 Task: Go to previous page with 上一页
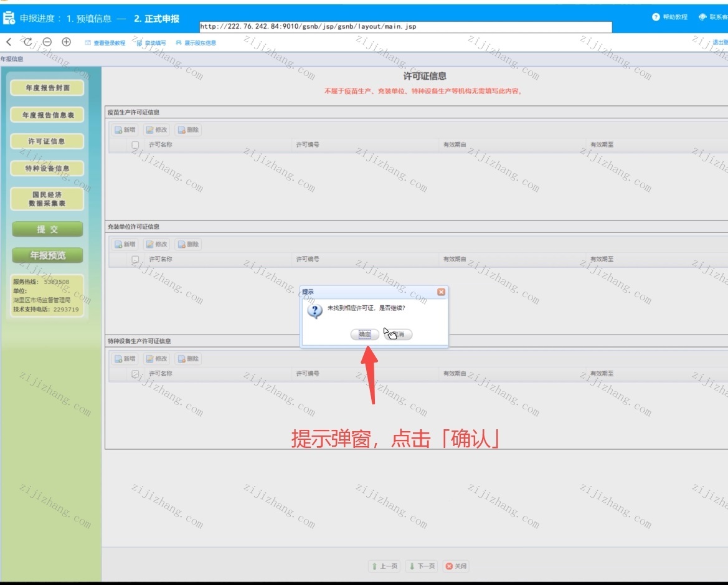click(384, 566)
